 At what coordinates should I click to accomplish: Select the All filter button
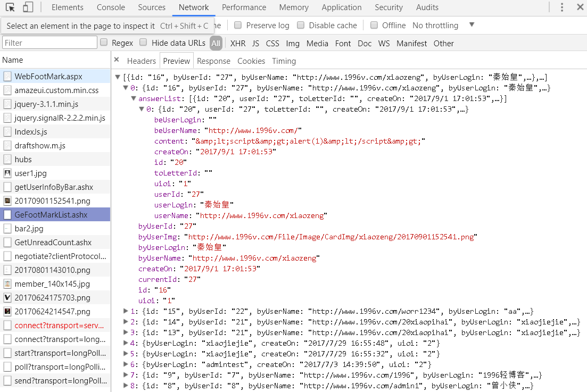pos(216,44)
